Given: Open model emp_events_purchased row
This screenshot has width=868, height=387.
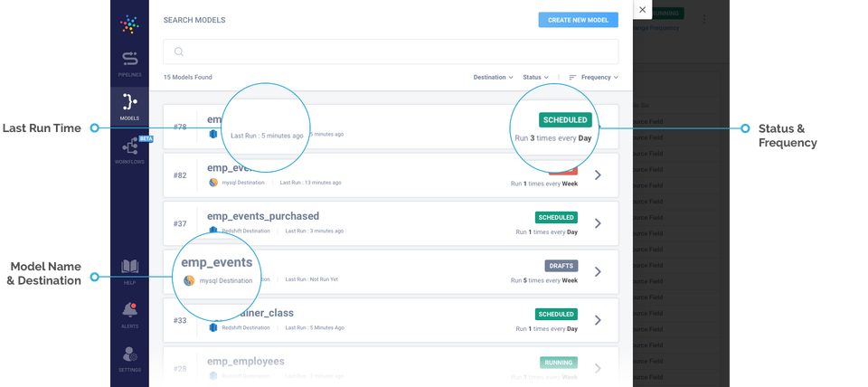Looking at the screenshot, I should pyautogui.click(x=263, y=216).
